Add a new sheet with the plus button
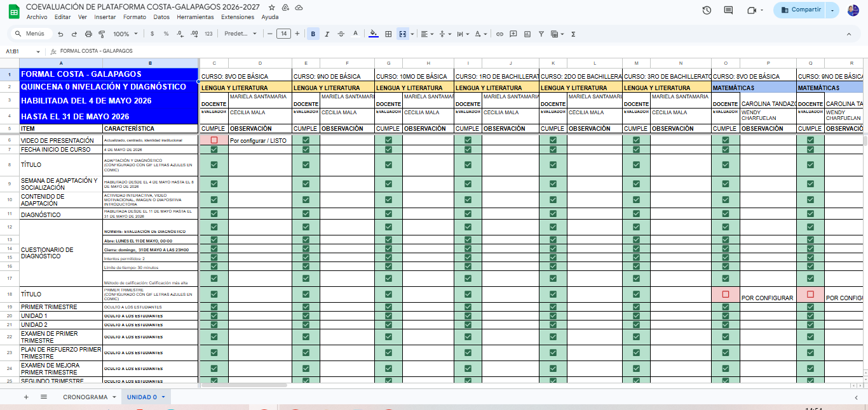Viewport: 868px width, 410px height. pyautogui.click(x=26, y=397)
